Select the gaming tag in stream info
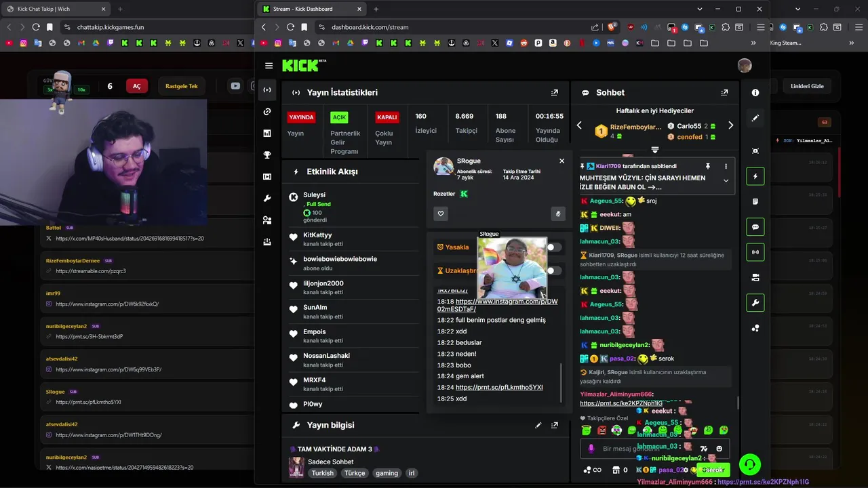The width and height of the screenshot is (868, 488). click(x=387, y=473)
